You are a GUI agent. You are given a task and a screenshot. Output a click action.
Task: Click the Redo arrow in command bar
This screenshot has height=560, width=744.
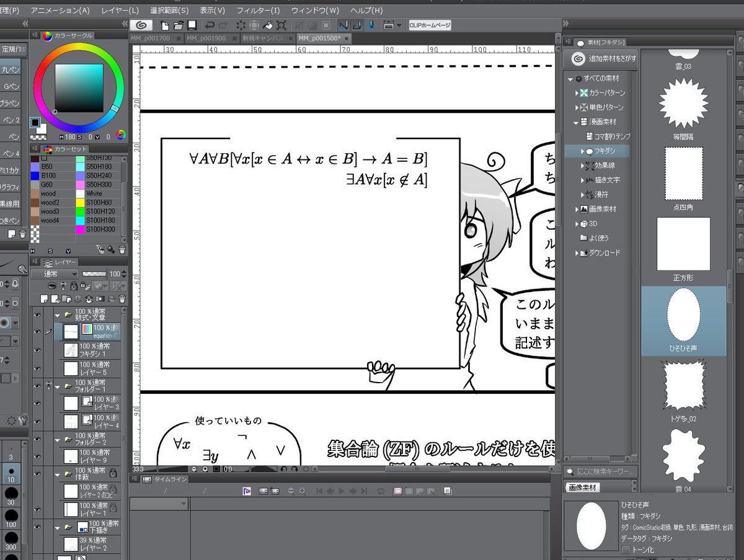(x=223, y=25)
